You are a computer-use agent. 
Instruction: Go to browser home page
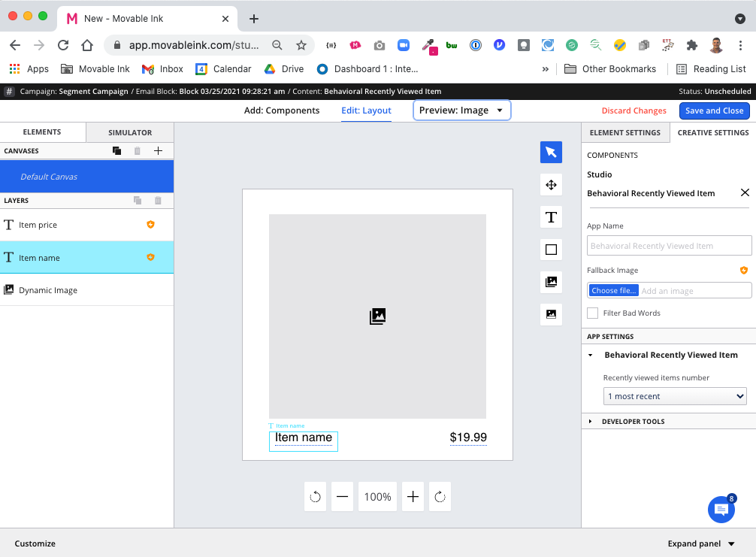(x=87, y=45)
